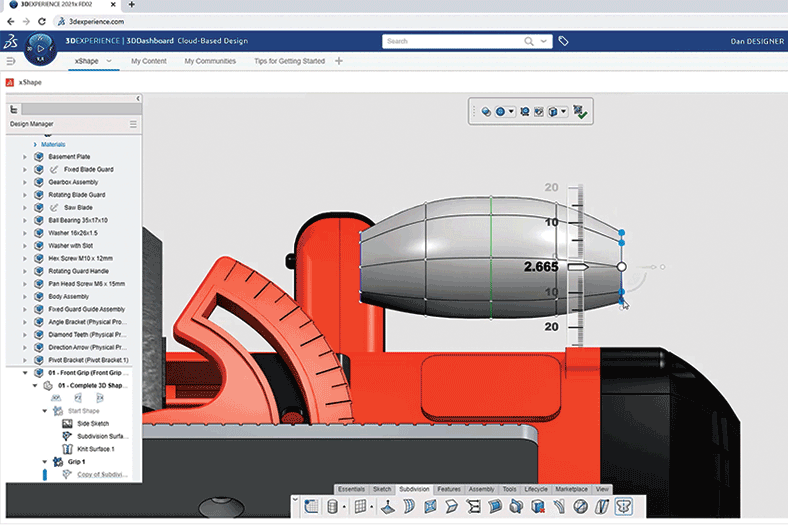Expand the Gearbox Assembly node
Screen dimensions: 788x525
[x=24, y=182]
